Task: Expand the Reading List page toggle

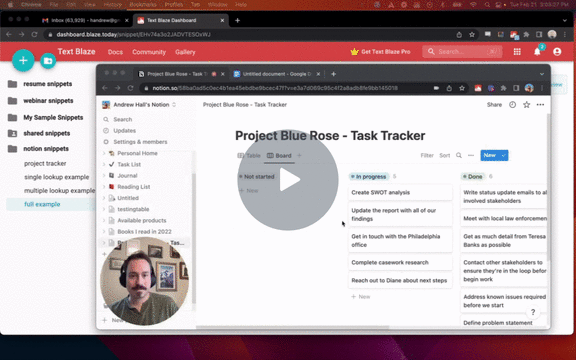Action: click(104, 187)
